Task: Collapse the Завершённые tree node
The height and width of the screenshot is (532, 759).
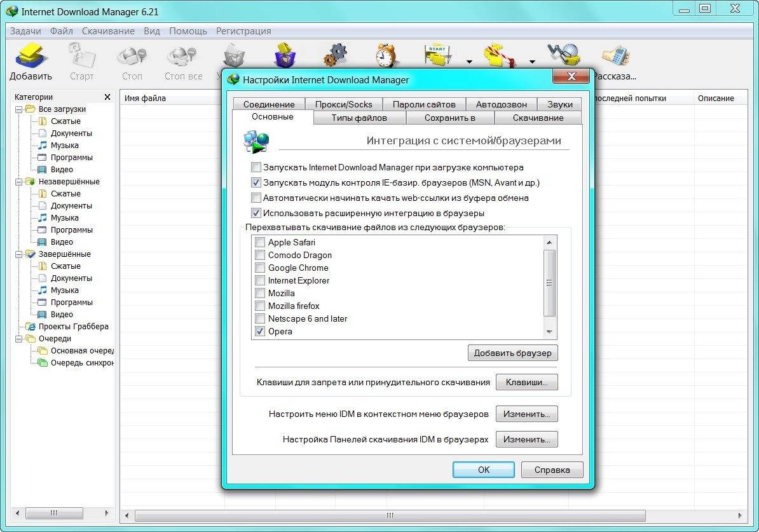Action: click(18, 255)
